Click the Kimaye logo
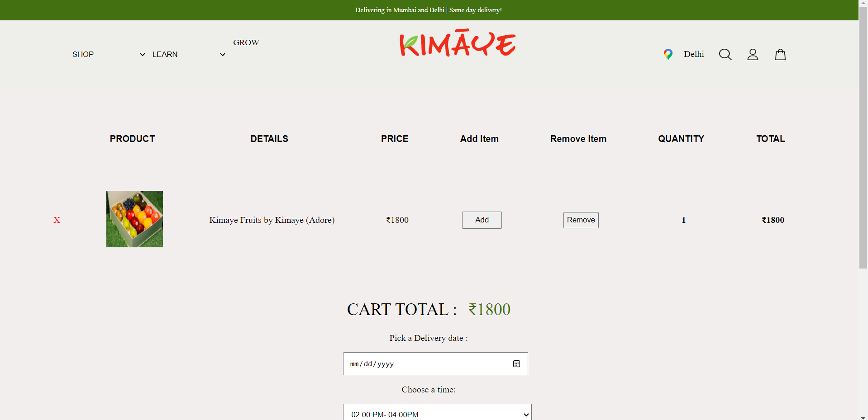This screenshot has height=420, width=868. [458, 43]
